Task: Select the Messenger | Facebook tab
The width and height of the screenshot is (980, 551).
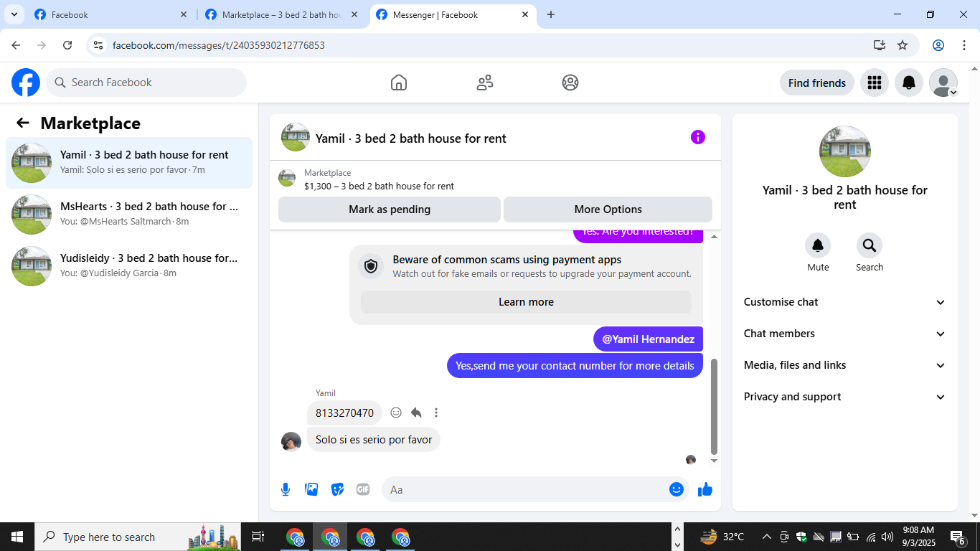Action: tap(453, 14)
